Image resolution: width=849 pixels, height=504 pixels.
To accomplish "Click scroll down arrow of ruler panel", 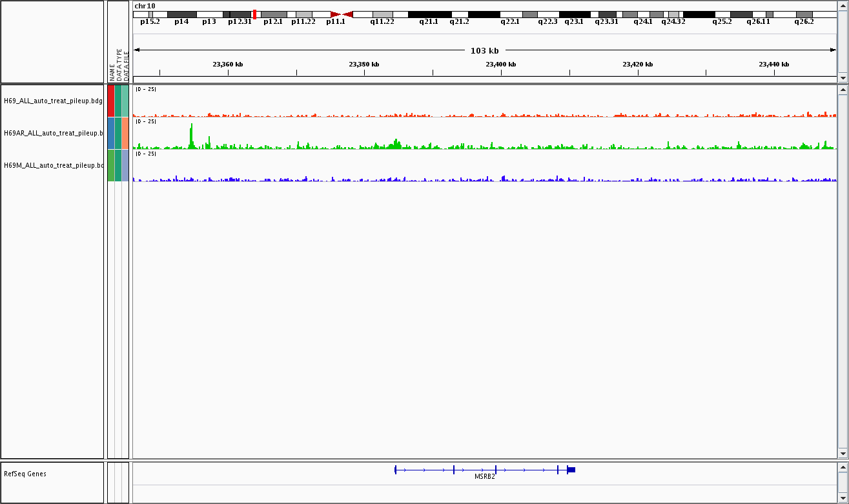I will point(842,77).
